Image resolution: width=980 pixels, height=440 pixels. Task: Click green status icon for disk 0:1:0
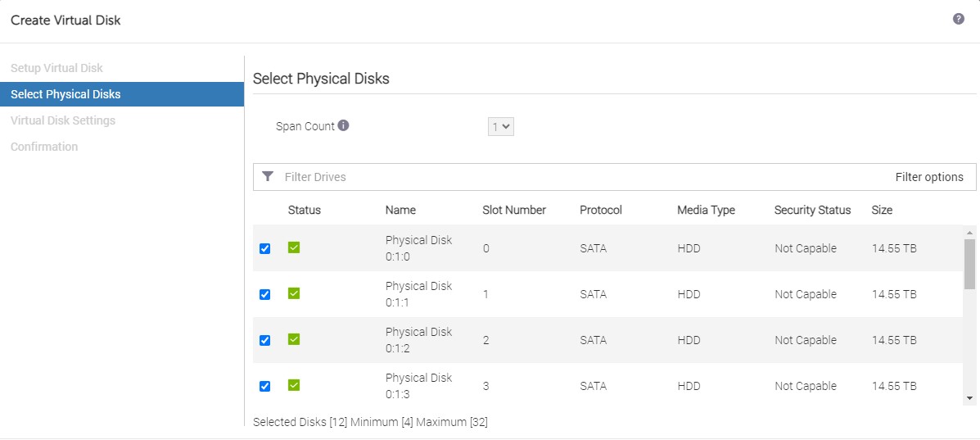294,247
